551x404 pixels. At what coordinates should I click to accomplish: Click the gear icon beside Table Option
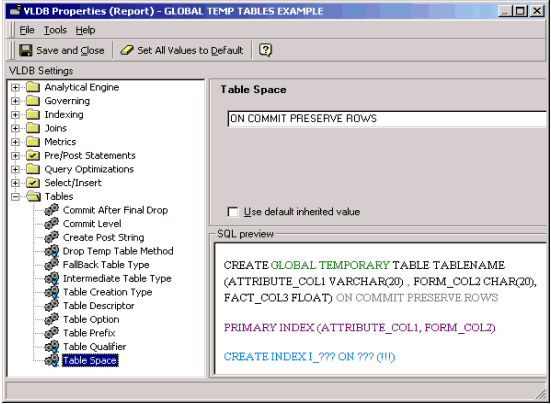point(51,319)
